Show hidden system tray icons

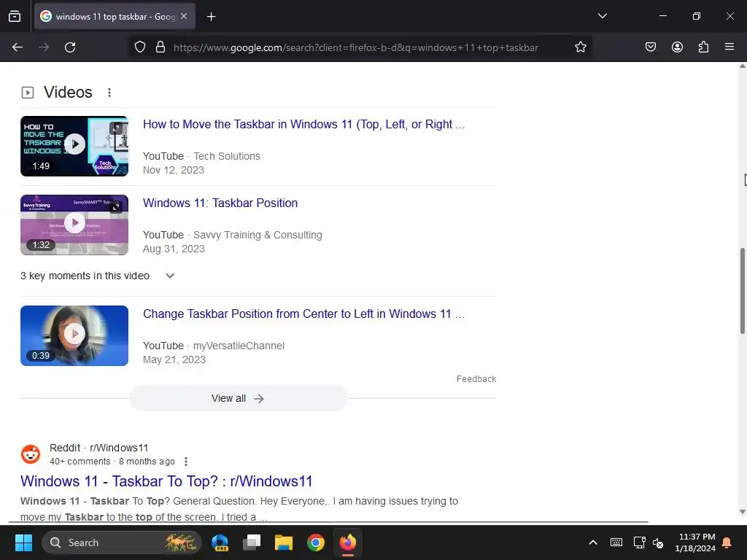[x=593, y=542]
